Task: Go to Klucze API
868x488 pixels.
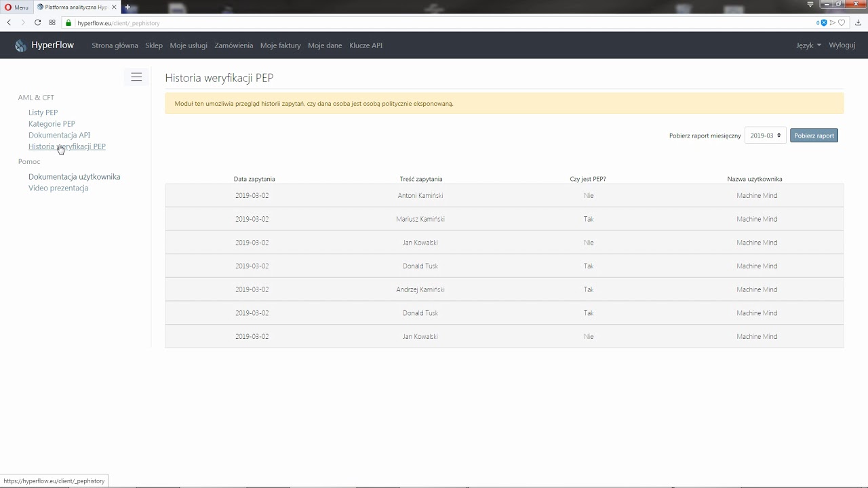Action: click(366, 45)
